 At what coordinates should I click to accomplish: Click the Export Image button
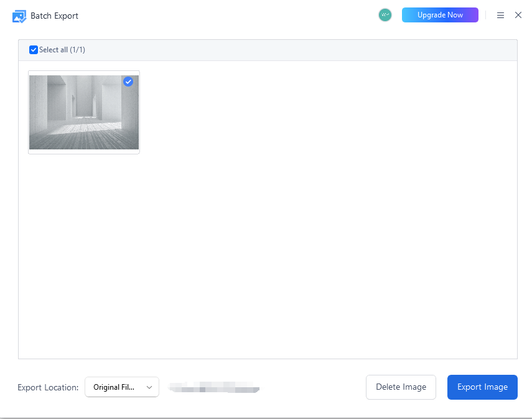[x=482, y=387]
